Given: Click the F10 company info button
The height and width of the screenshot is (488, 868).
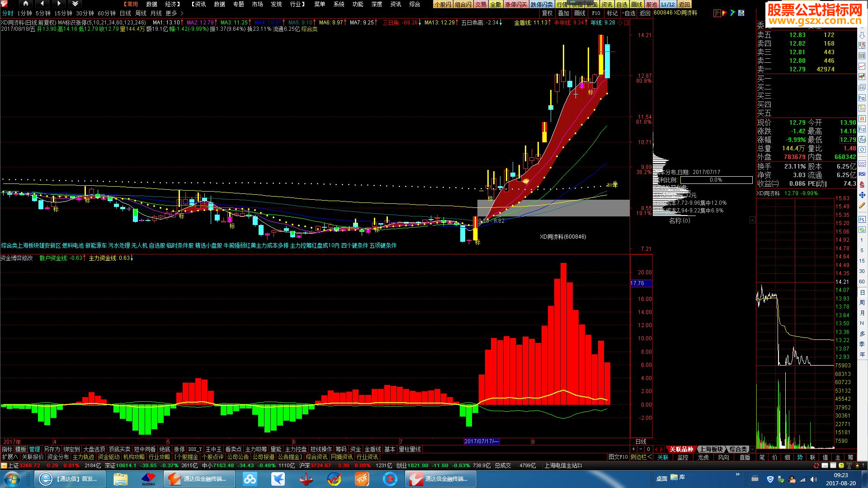Looking at the screenshot, I should click(x=596, y=14).
